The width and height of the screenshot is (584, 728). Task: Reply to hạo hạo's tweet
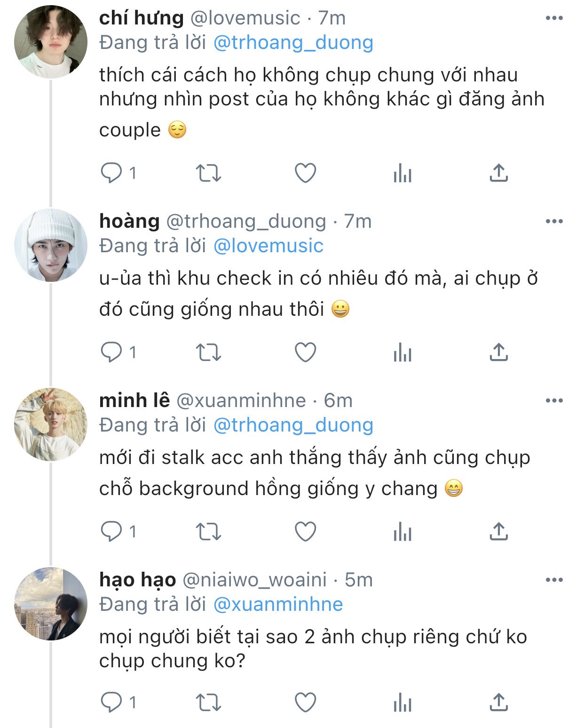pos(111,703)
